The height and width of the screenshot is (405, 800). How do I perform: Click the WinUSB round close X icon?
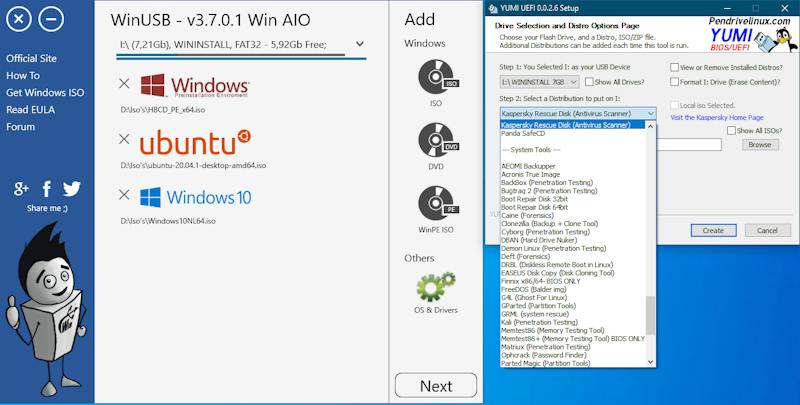(x=19, y=19)
